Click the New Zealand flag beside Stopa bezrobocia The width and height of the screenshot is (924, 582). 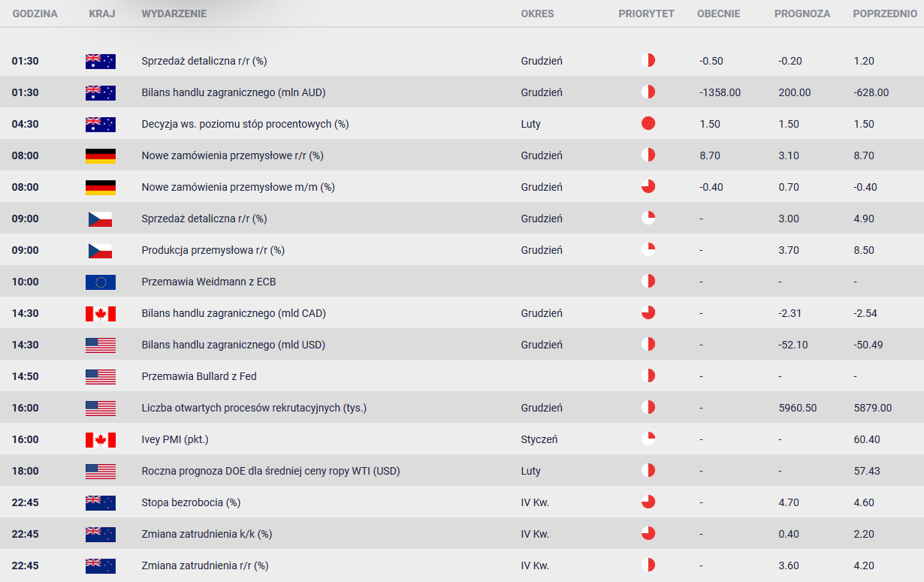click(x=101, y=502)
